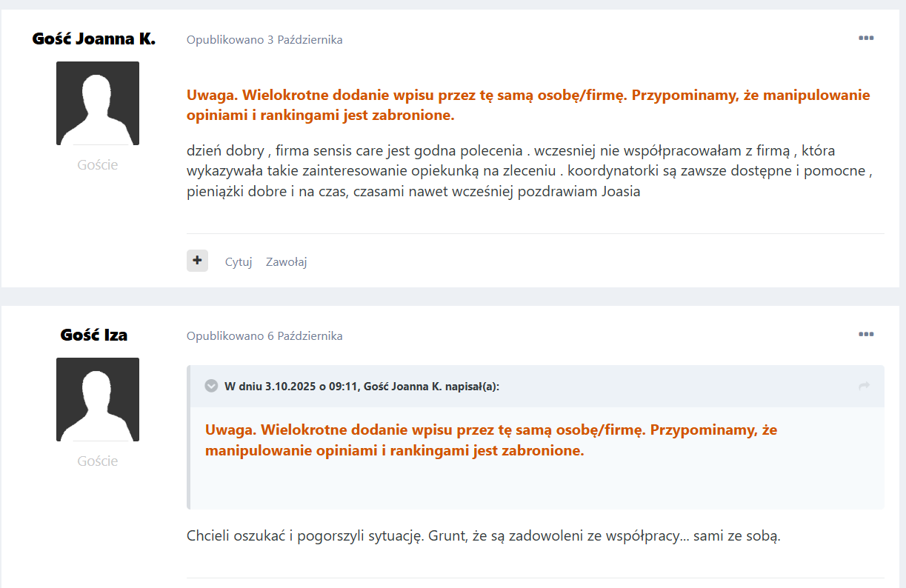Open options menu on Iza's post
This screenshot has width=906, height=588.
pyautogui.click(x=866, y=335)
